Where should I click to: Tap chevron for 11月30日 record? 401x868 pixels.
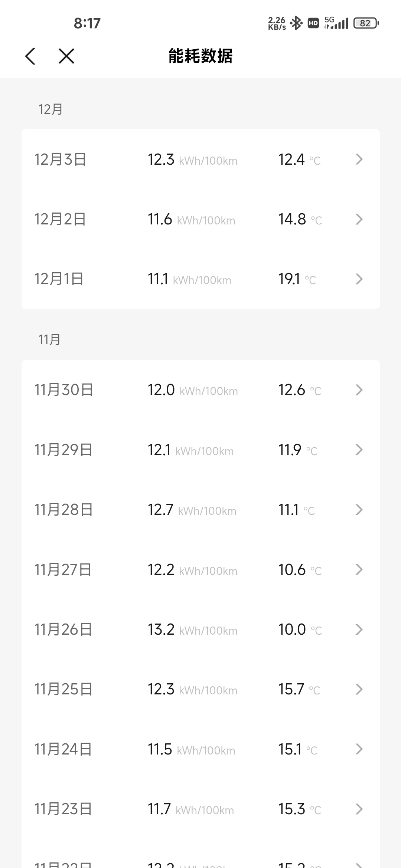359,390
